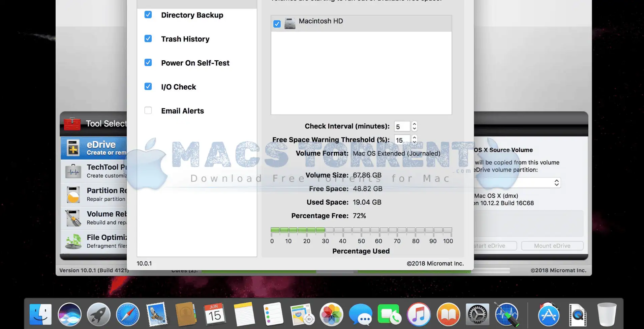Uncheck Trash History checkbox
This screenshot has height=329, width=644.
(x=148, y=38)
